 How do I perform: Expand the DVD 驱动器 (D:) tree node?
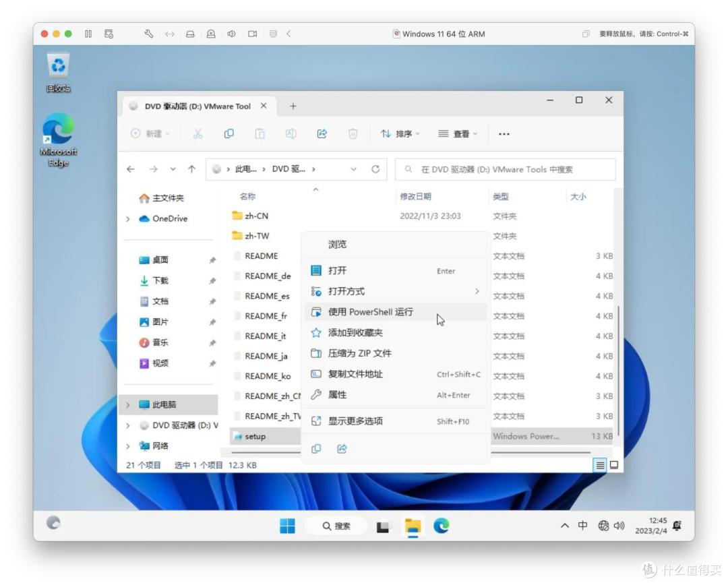(x=128, y=425)
